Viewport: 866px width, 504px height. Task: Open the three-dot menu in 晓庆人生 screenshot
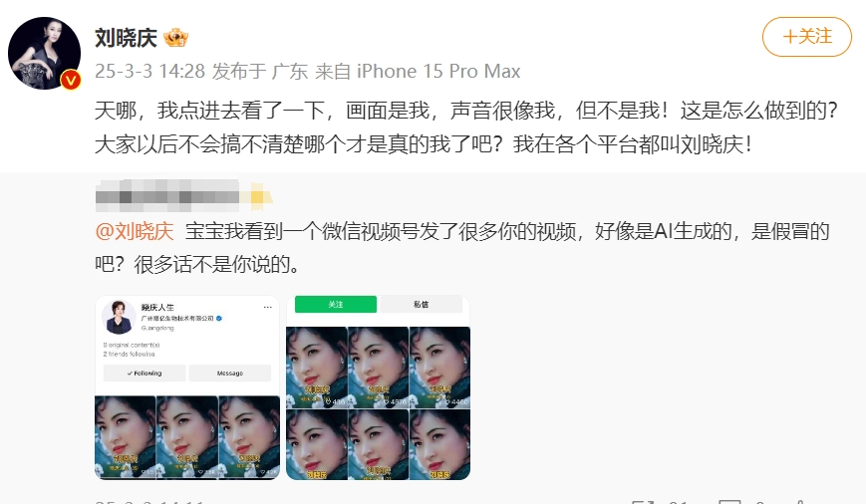[267, 308]
